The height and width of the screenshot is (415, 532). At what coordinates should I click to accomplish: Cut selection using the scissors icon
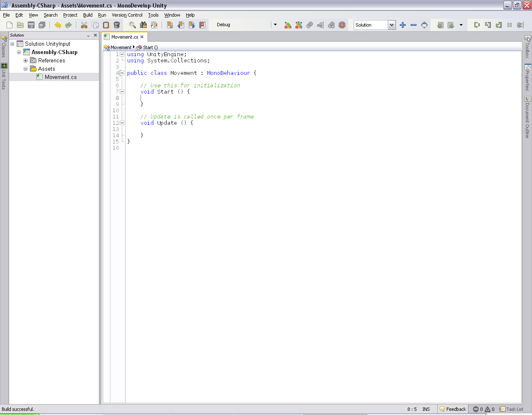84,25
